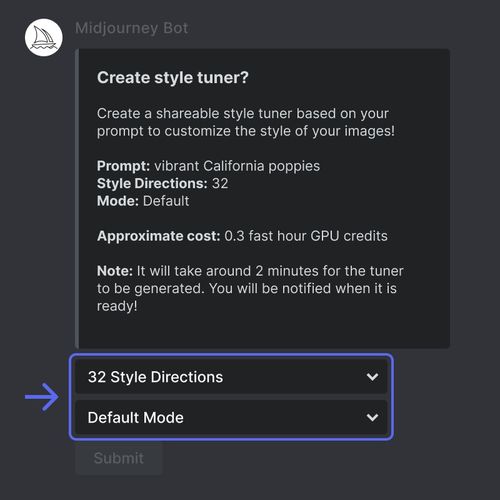Click the "vibrant California poppies" prompt text

pyautogui.click(x=237, y=166)
